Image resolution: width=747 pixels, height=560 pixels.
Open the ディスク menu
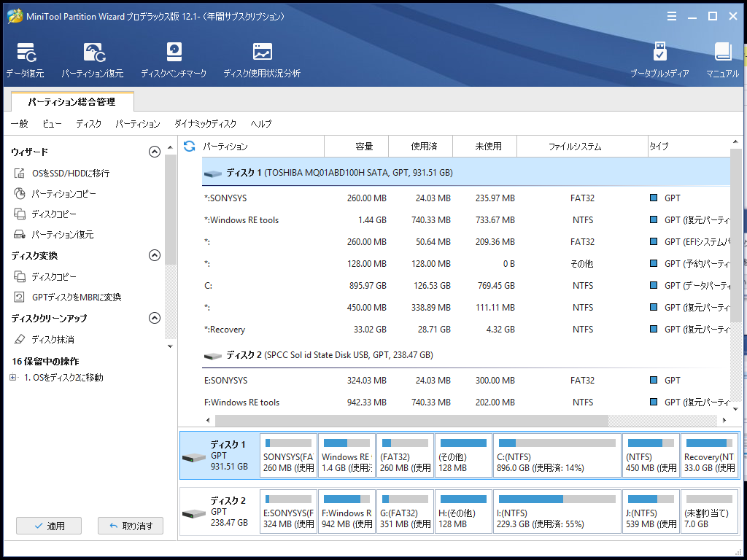click(88, 124)
